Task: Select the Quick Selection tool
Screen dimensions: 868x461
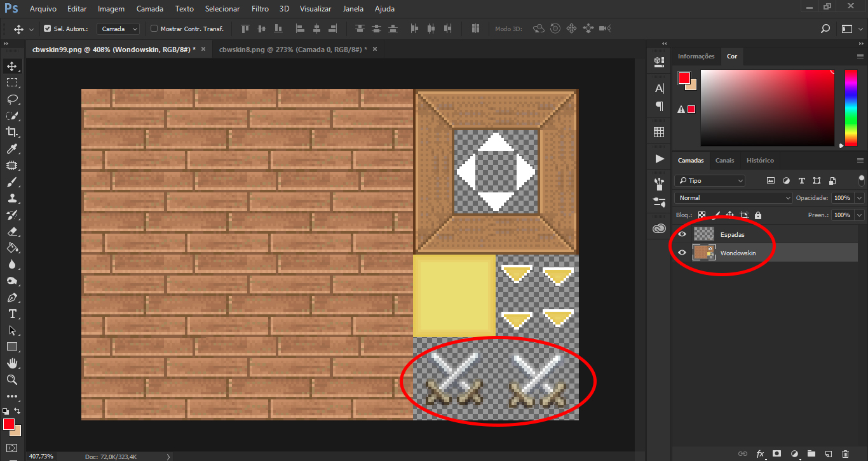Action: pos(12,116)
